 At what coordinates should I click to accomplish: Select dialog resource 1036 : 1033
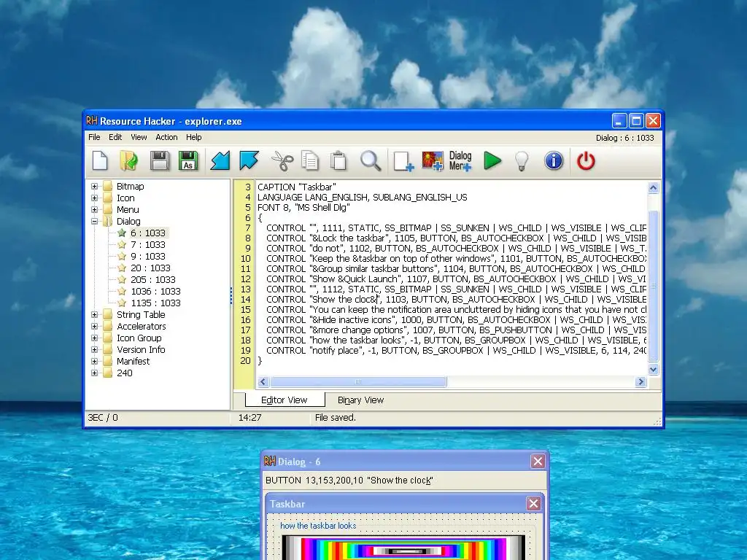click(156, 291)
